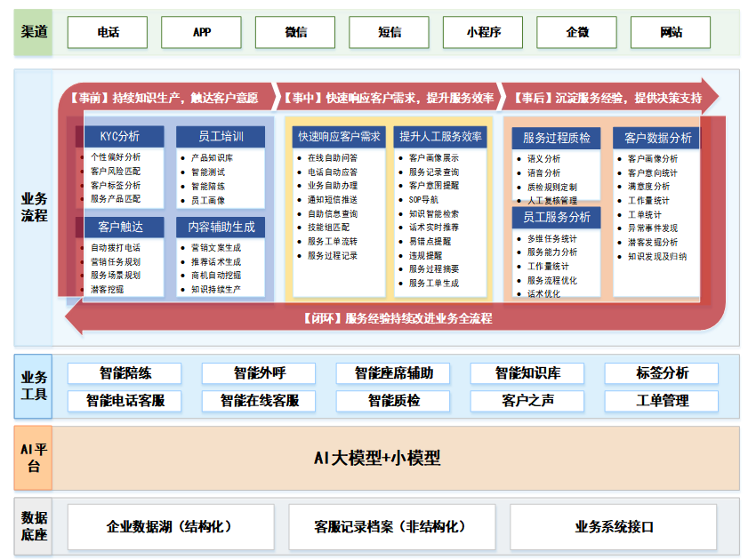
Task: Click the 标签分析 tool box
Action: click(x=662, y=373)
